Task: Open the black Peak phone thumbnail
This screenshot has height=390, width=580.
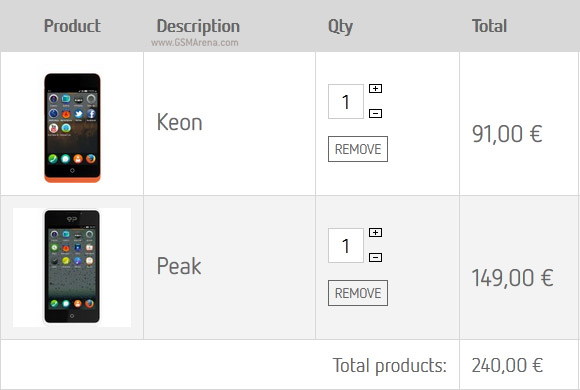Action: click(x=72, y=267)
